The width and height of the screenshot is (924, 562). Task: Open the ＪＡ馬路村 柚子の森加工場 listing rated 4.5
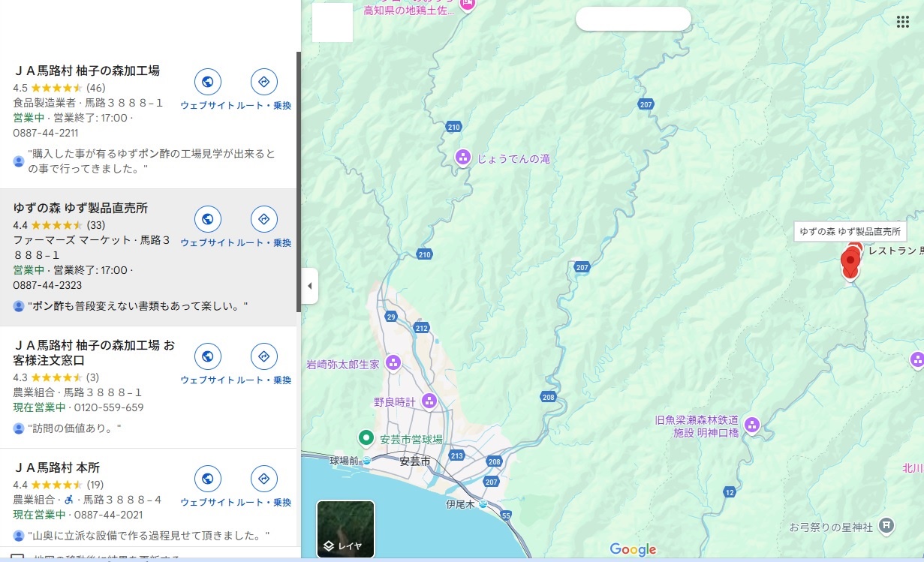click(x=86, y=71)
